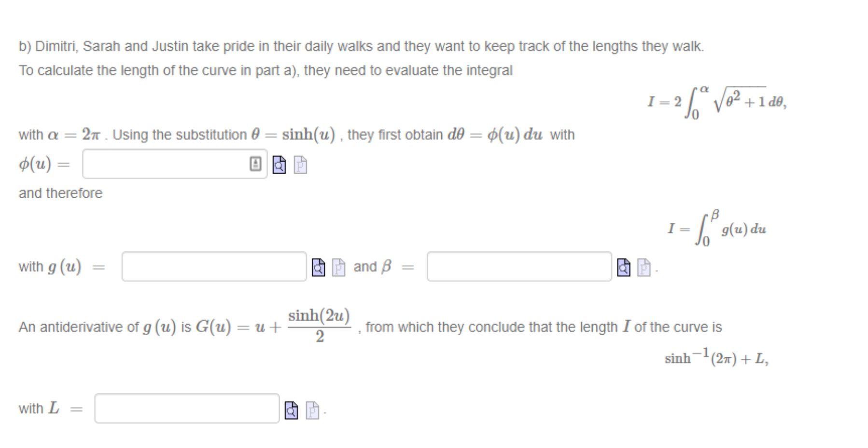Open the equation editor inside the φ(u) field
Image resolution: width=868 pixels, height=448 pixels.
255,164
